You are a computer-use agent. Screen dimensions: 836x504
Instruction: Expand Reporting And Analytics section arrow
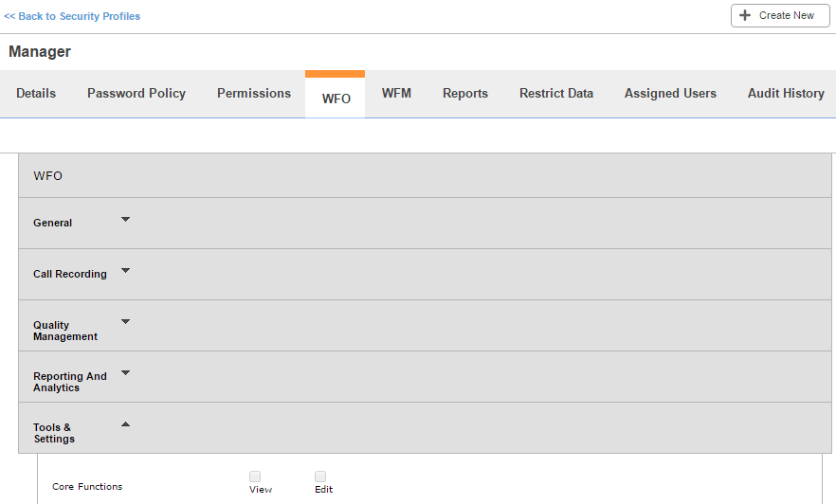pos(125,372)
